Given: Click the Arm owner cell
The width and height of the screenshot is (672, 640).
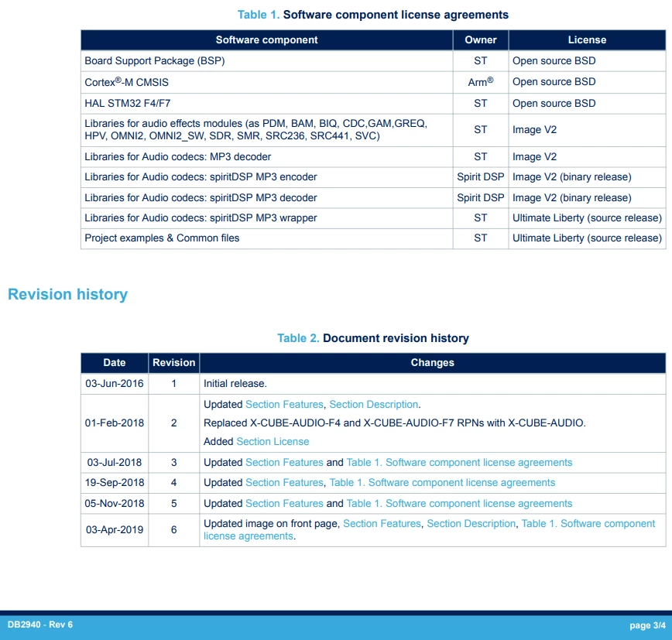Looking at the screenshot, I should (481, 82).
